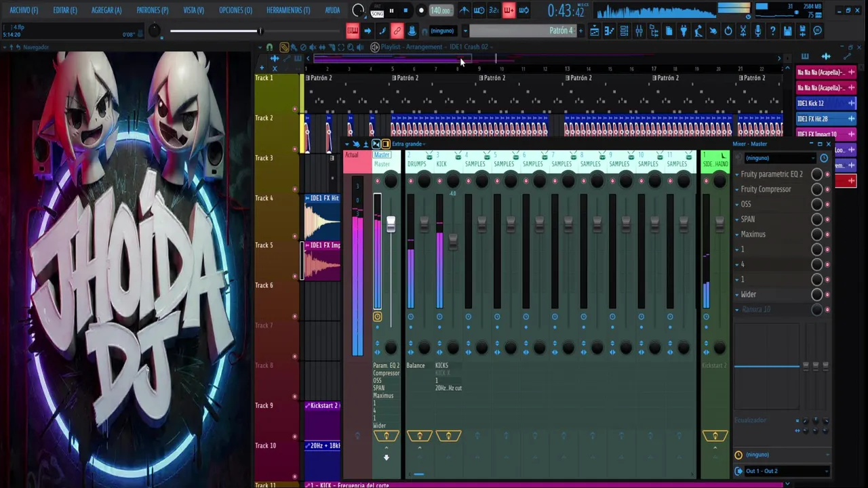
Task: Select the DRUMPS mixer track label
Action: [416, 164]
